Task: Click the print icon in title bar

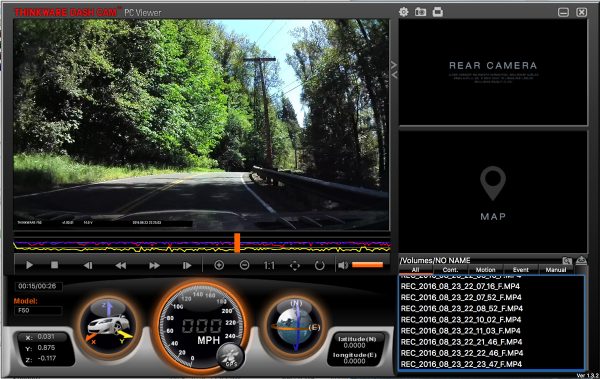Action: pos(438,12)
